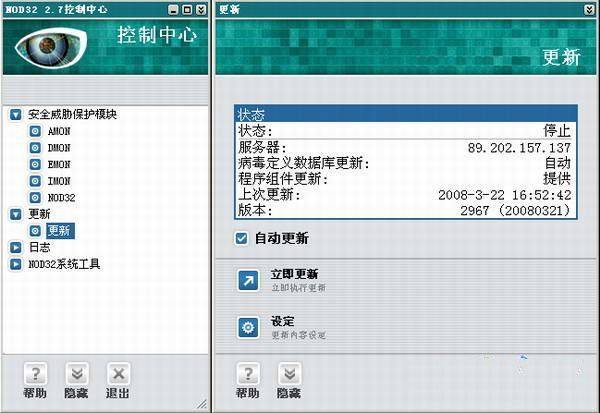Click the 设定 link text

point(282,321)
